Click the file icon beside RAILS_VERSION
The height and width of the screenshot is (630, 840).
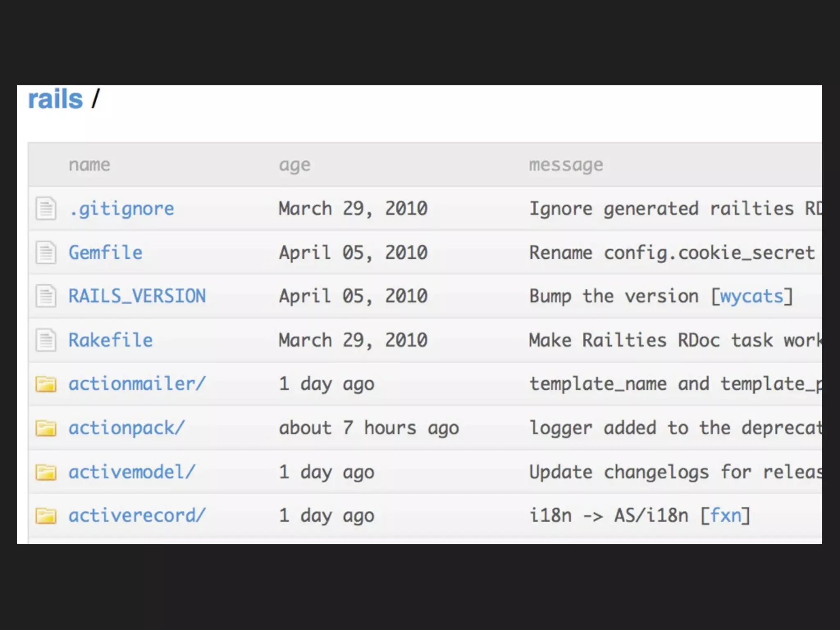click(x=46, y=296)
